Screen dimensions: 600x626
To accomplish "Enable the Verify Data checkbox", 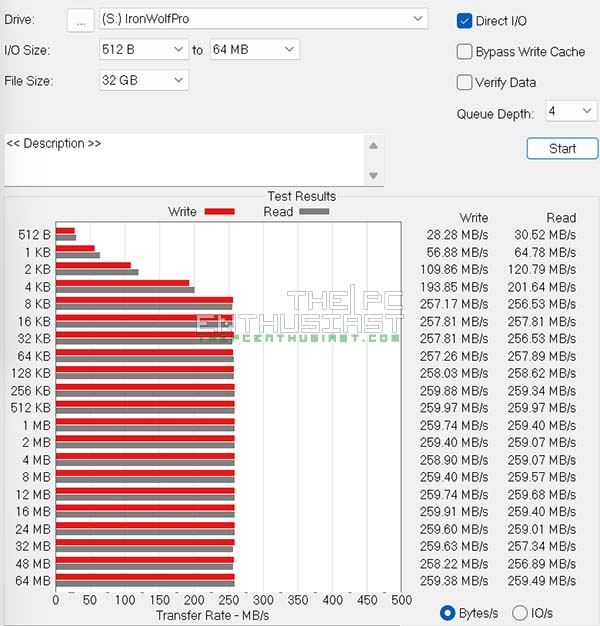I will [x=464, y=82].
